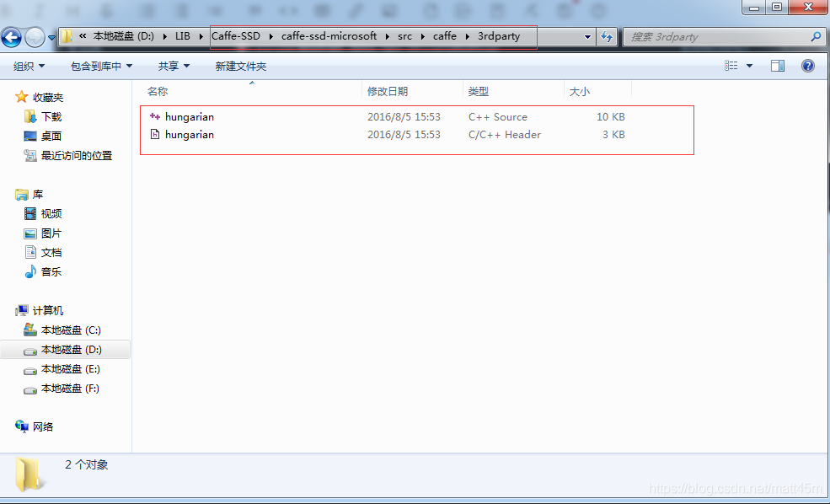Click the hungarian name in C++ Source row
This screenshot has height=504, width=830.
click(x=190, y=117)
